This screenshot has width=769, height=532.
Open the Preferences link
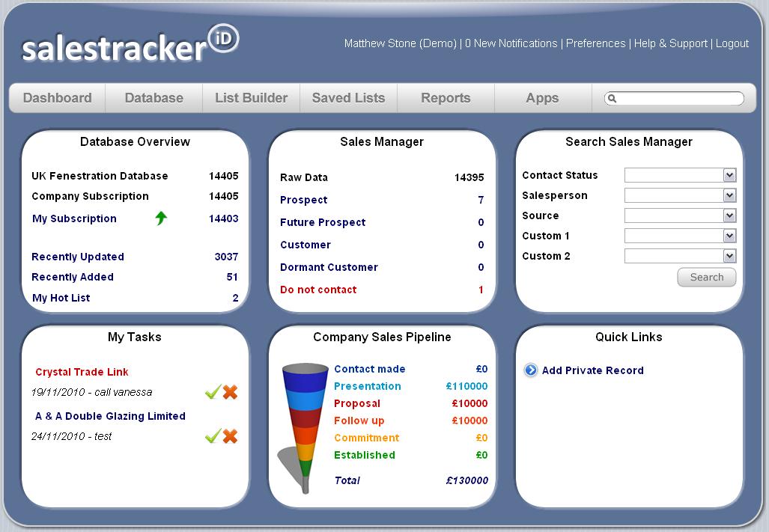(595, 43)
